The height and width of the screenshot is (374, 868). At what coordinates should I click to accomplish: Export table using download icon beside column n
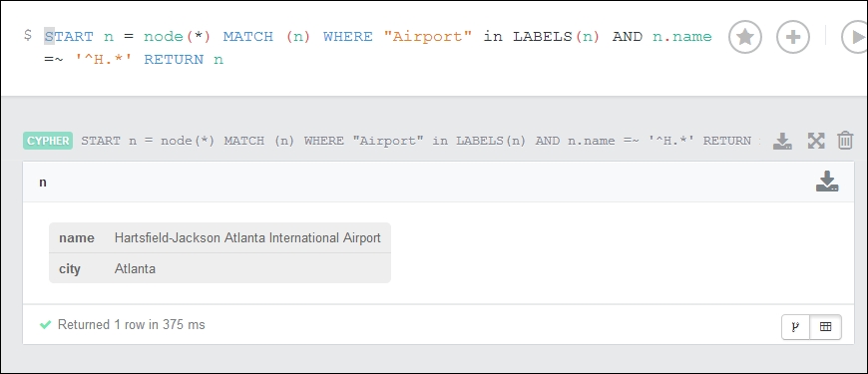click(x=827, y=182)
